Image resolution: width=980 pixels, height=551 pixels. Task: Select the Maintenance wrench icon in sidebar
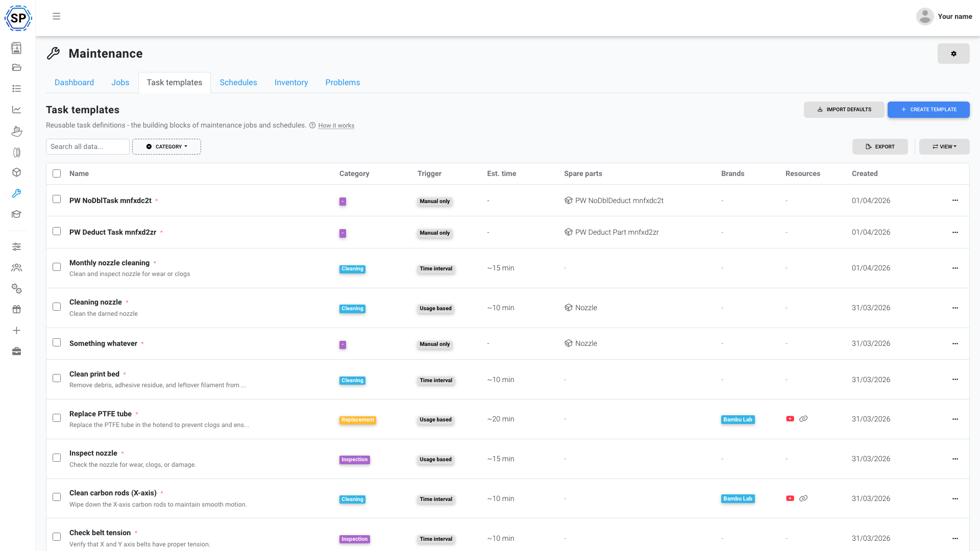pyautogui.click(x=17, y=193)
